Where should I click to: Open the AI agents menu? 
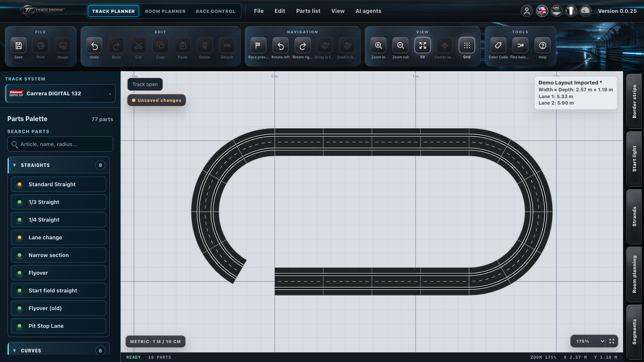click(x=368, y=11)
